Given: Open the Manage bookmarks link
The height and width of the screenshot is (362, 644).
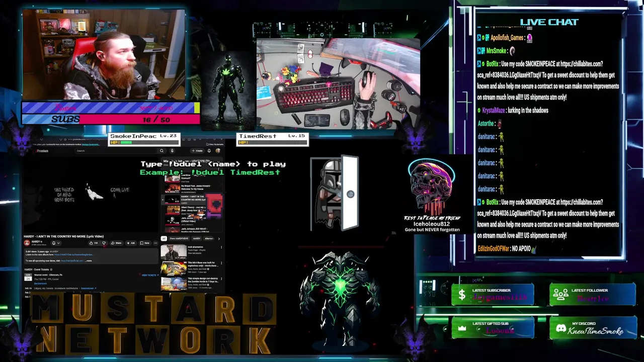Looking at the screenshot, I should click(x=90, y=144).
